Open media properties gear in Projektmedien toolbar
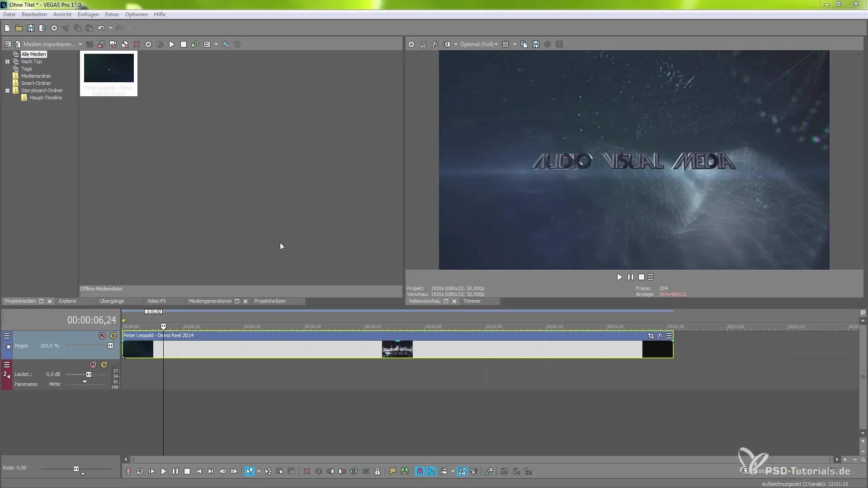The width and height of the screenshot is (868, 488). [x=148, y=44]
